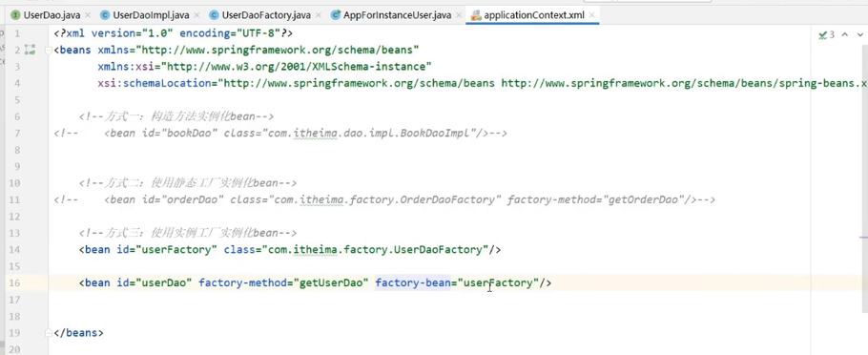868x355 pixels.
Task: Click 'com.itheima.factory.UserDaoFactory' class value
Action: (375, 250)
